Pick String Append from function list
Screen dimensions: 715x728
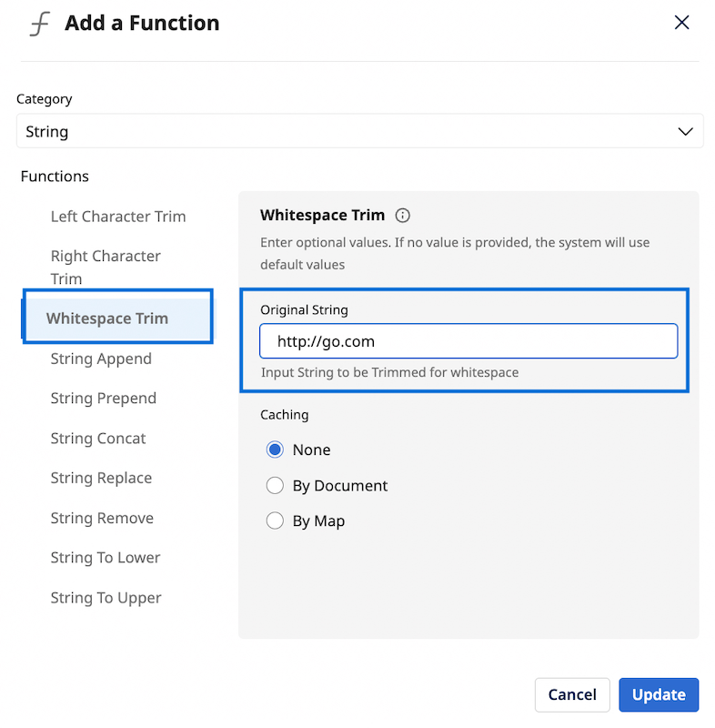pos(101,359)
